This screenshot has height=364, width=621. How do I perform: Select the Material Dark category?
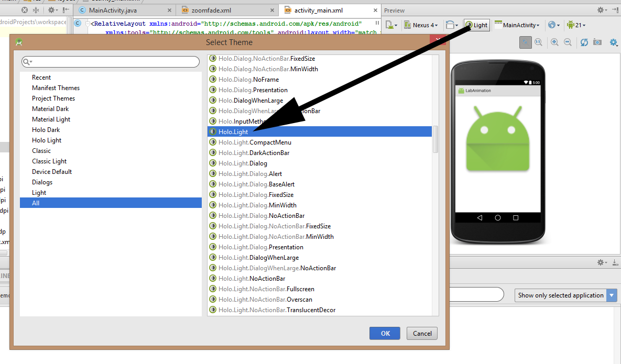111,109
